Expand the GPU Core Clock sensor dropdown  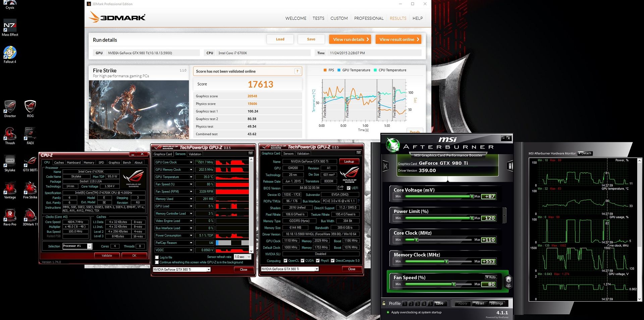191,162
